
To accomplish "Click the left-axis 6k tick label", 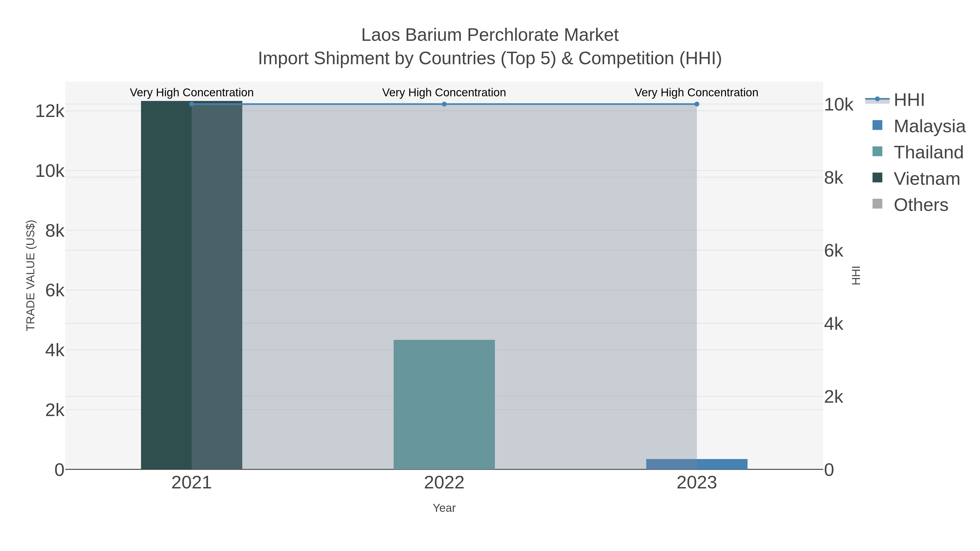I will [x=55, y=291].
